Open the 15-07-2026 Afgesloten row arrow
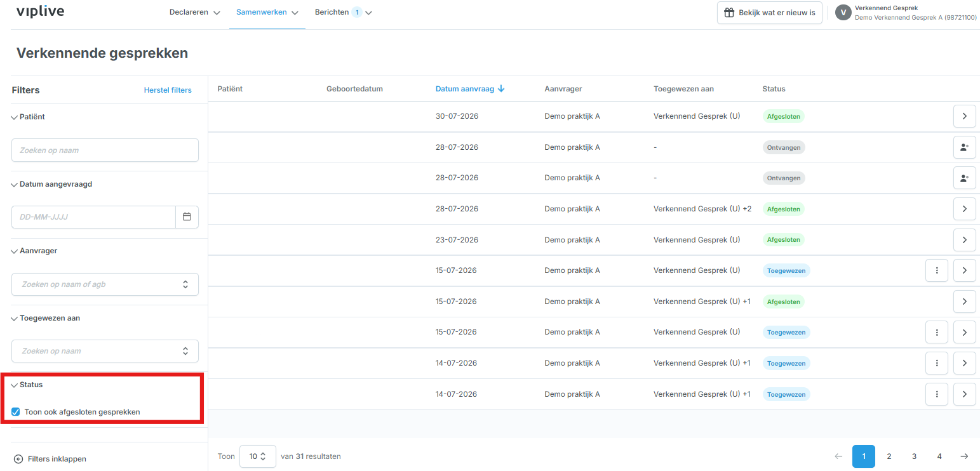 click(964, 302)
